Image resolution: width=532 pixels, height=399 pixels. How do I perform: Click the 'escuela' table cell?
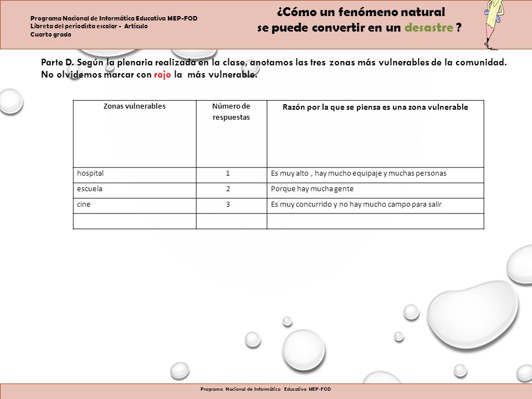pos(135,191)
